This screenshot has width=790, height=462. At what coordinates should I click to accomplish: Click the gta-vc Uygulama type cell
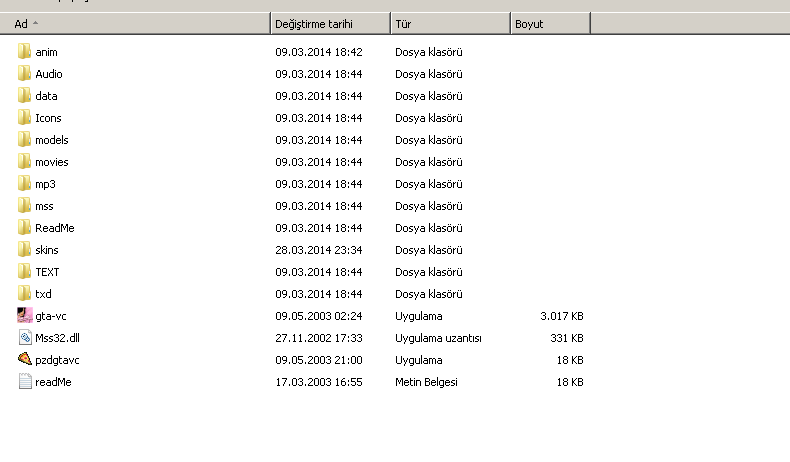pyautogui.click(x=419, y=316)
